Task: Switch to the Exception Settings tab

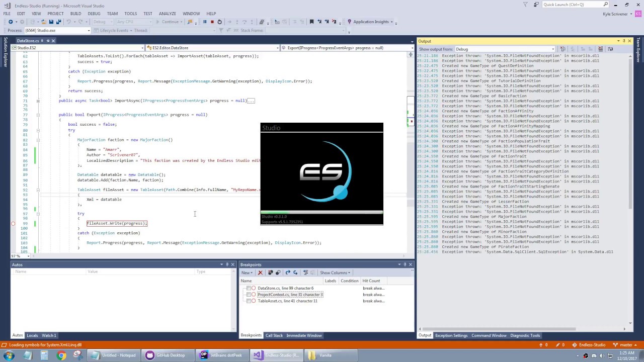Action: pyautogui.click(x=451, y=335)
